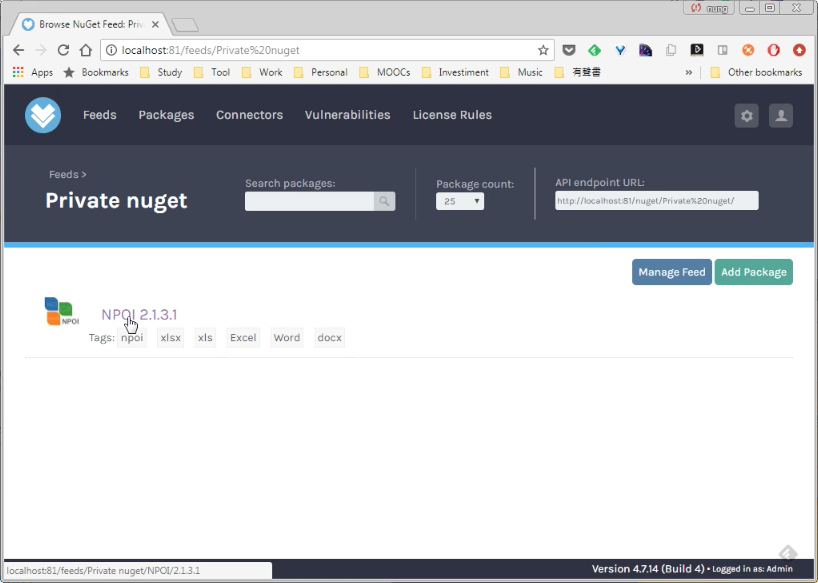Image resolution: width=818 pixels, height=583 pixels.
Task: Click the Version 4.7.14 (Build 4) text
Action: click(648, 569)
